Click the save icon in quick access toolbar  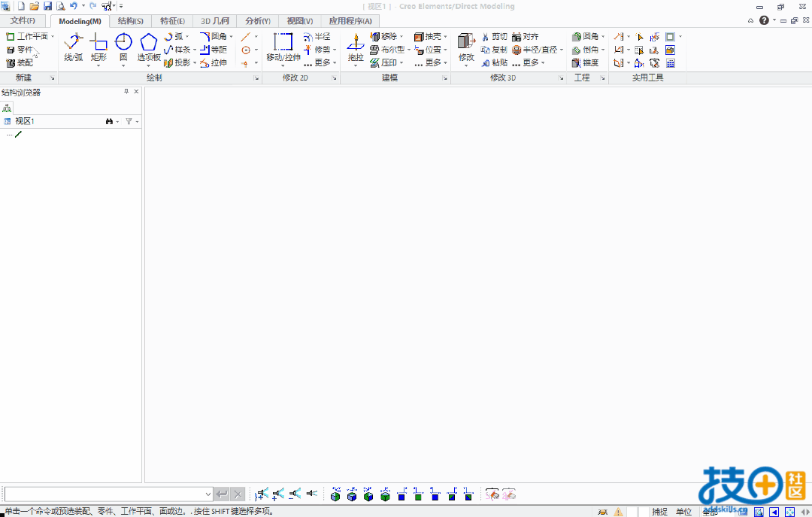[x=47, y=6]
